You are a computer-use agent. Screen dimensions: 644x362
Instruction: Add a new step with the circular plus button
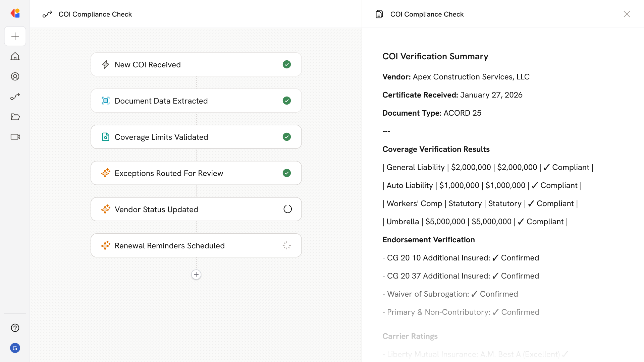point(196,275)
